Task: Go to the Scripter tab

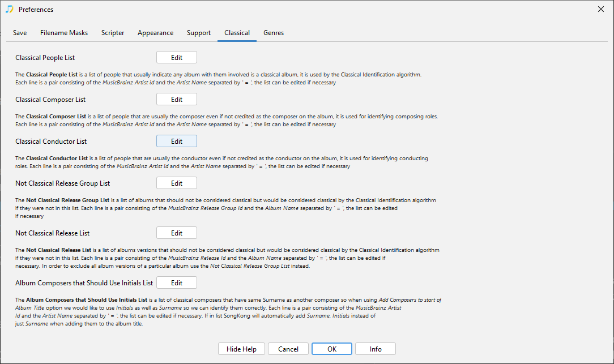Action: coord(113,33)
